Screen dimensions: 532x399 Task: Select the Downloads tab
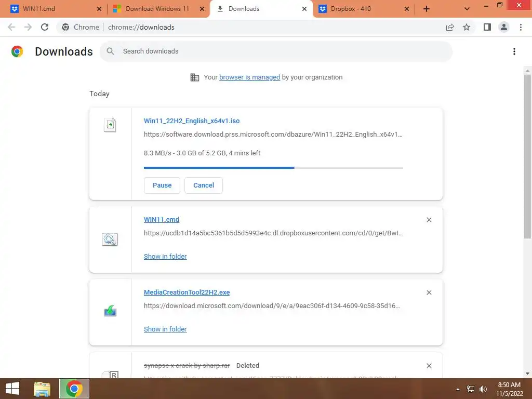pyautogui.click(x=261, y=9)
